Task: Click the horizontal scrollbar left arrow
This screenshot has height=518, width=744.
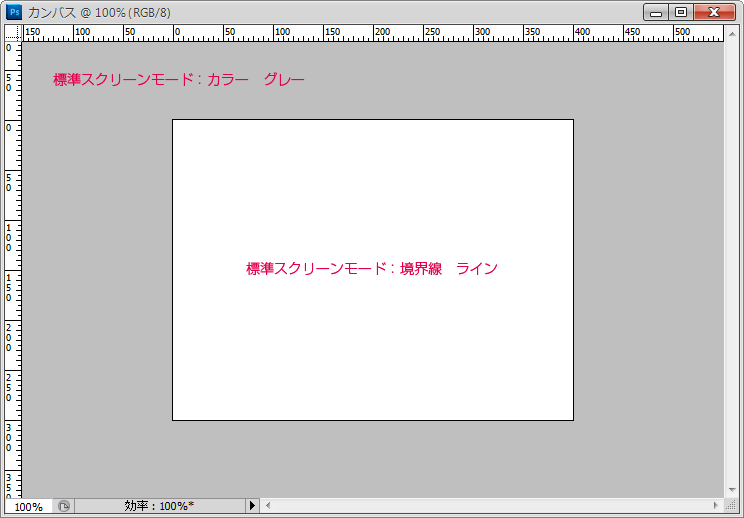Action: (x=268, y=506)
